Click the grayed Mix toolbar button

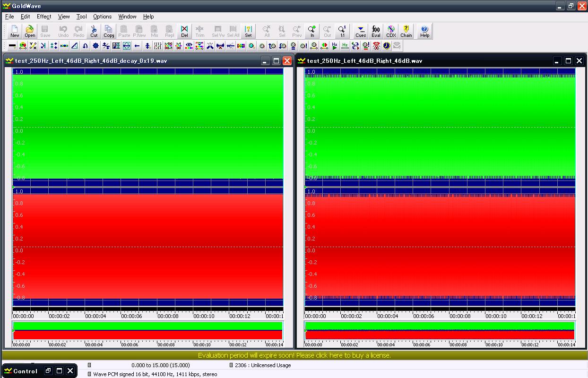click(x=155, y=31)
